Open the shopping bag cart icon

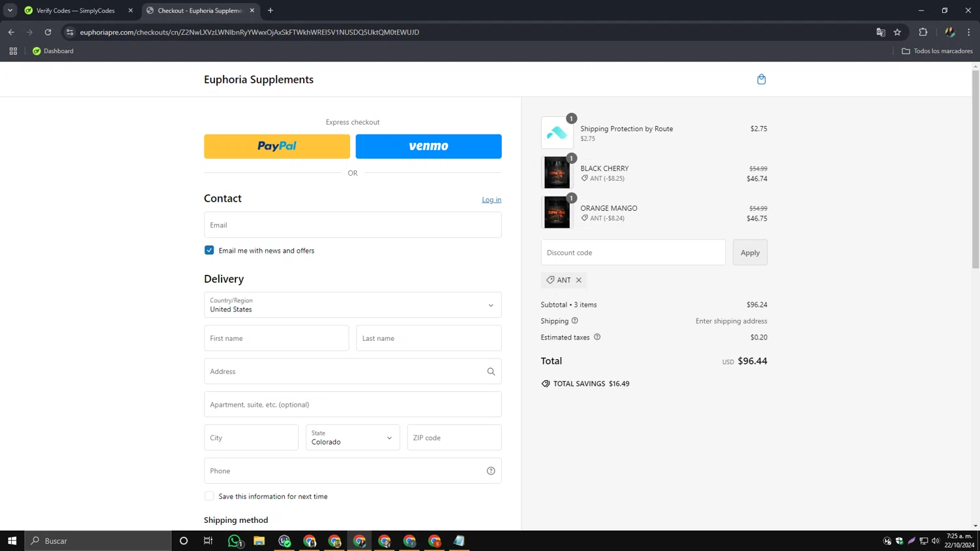[761, 79]
